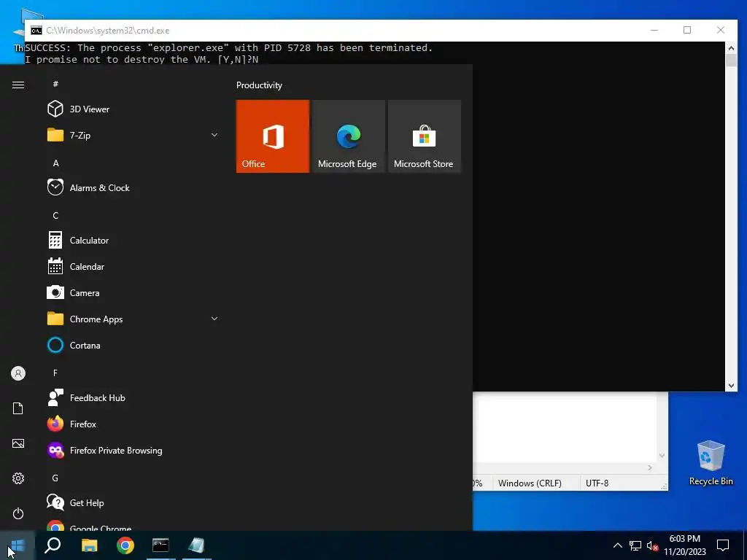Screen dimensions: 747x560
Task: Close the Start menu via Windows button
Action: [18, 545]
